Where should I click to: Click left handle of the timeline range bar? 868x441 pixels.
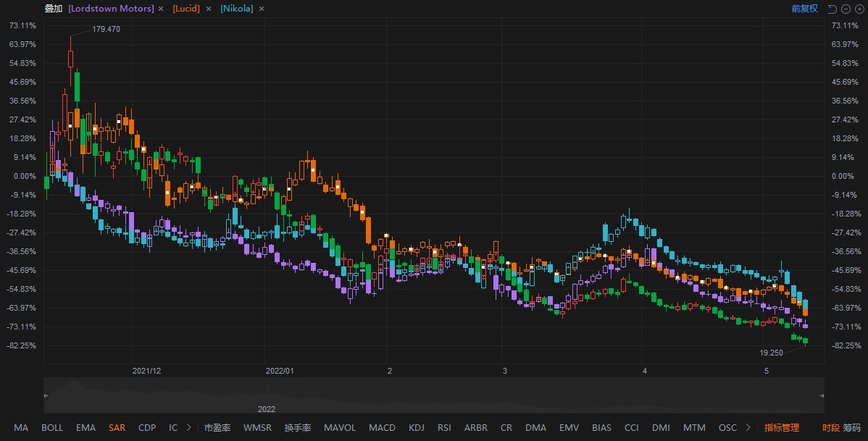pos(46,395)
